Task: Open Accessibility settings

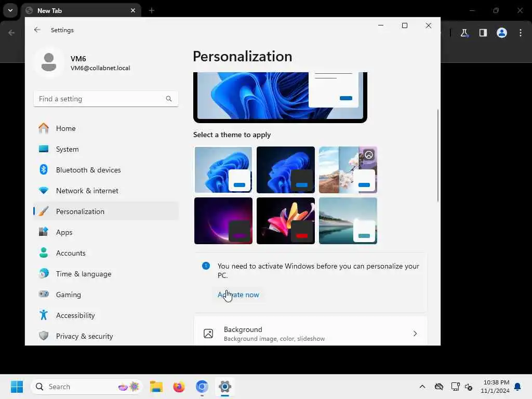Action: (x=106, y=315)
